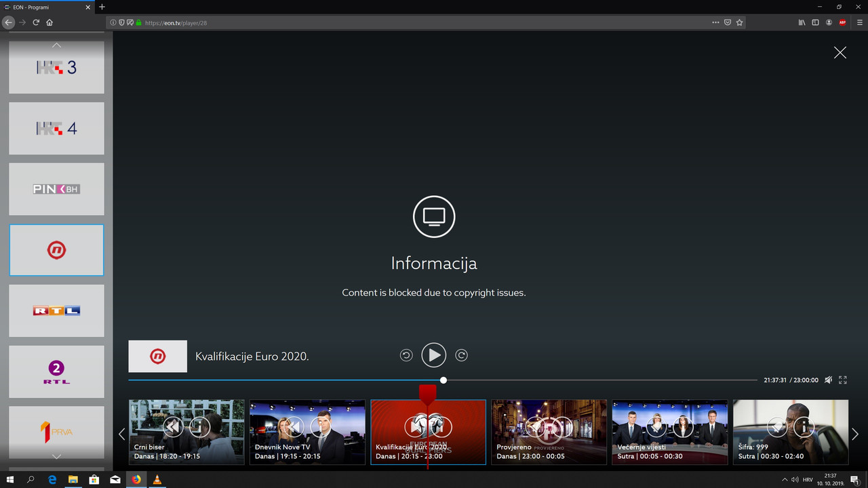
Task: Click the skip forward circular arrow
Action: tap(462, 355)
